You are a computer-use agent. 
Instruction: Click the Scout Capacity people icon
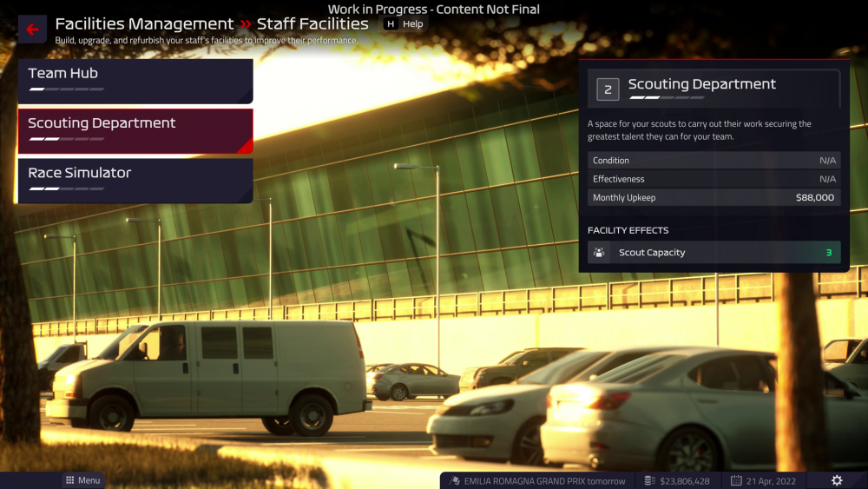coord(599,253)
